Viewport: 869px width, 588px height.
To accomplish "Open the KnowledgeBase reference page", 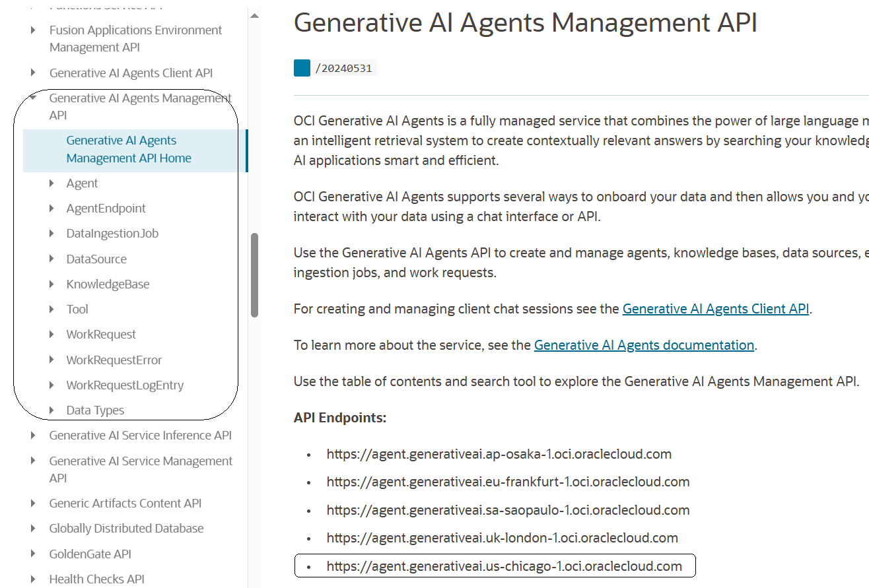I will (108, 284).
